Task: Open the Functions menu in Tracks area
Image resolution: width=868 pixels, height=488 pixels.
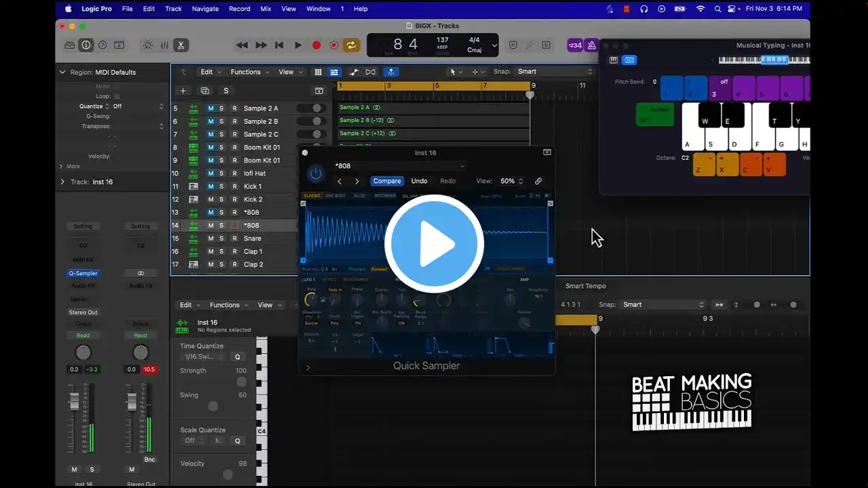Action: click(x=249, y=72)
